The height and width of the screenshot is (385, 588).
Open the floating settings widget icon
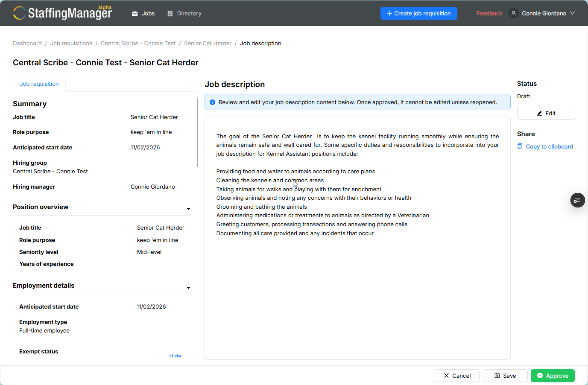coord(578,200)
